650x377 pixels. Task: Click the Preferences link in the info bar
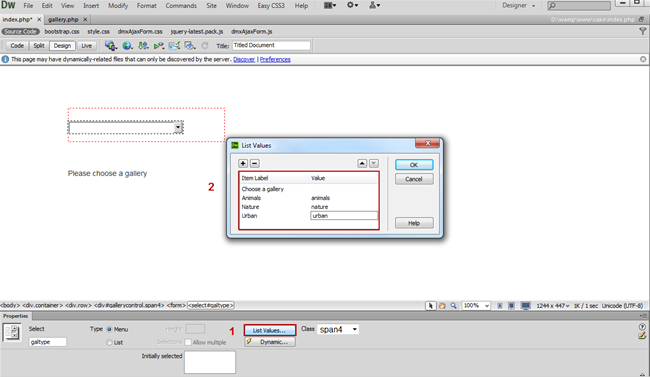coord(275,59)
